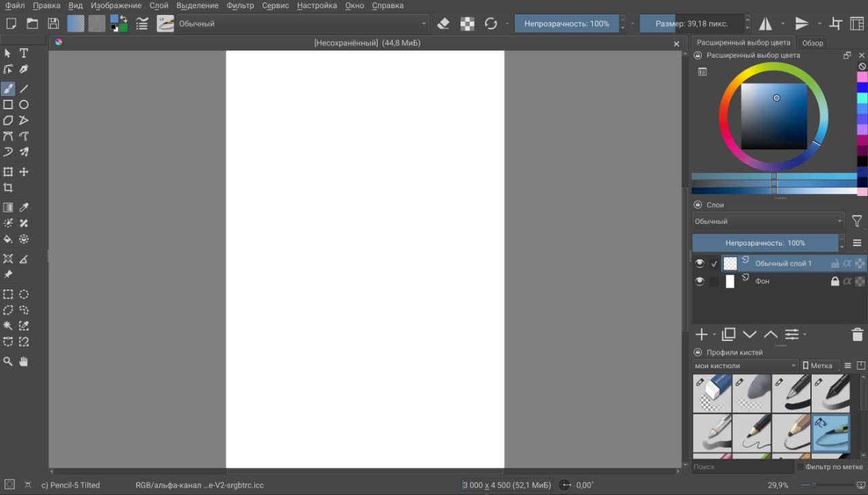The height and width of the screenshot is (495, 868).
Task: Select the Crop tool
Action: pyautogui.click(x=8, y=188)
